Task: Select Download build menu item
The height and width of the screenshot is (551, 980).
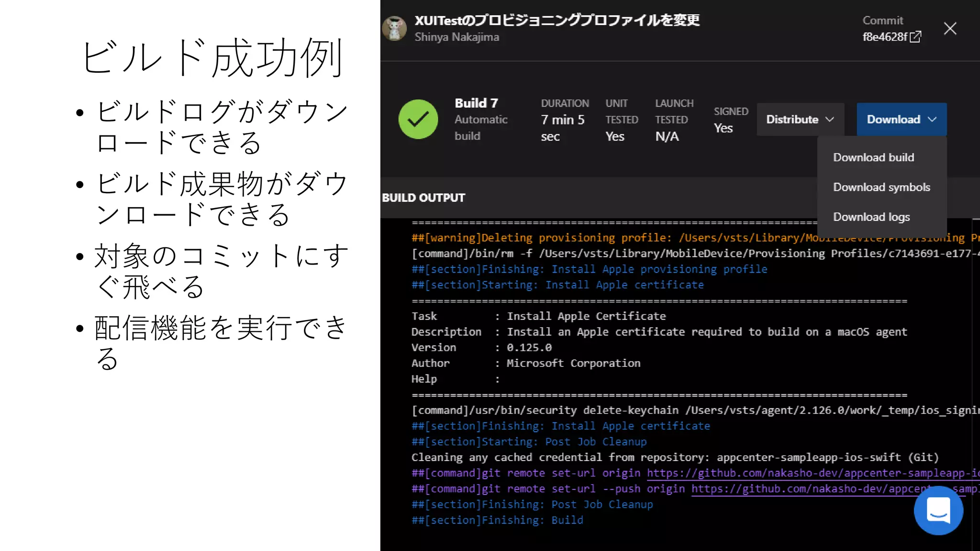Action: (873, 157)
